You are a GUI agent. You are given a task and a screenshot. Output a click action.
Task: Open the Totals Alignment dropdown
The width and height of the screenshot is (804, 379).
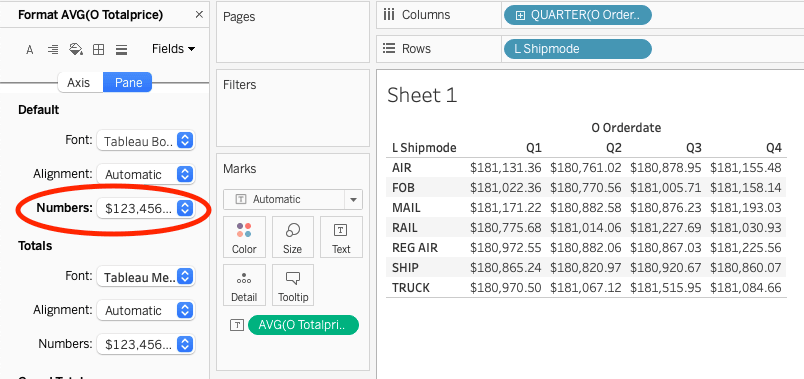(x=146, y=311)
